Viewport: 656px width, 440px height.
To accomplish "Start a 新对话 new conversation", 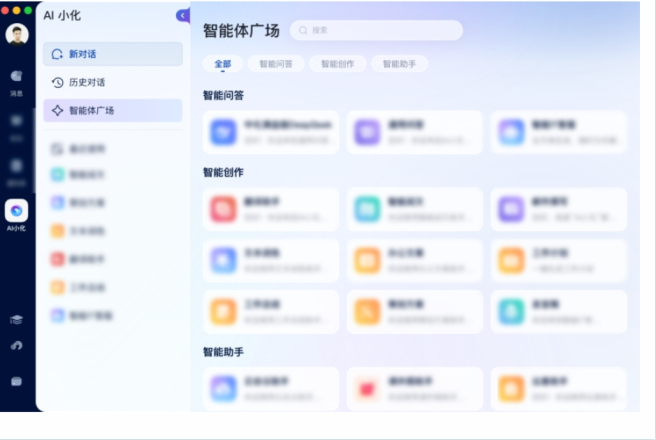I will pyautogui.click(x=113, y=54).
